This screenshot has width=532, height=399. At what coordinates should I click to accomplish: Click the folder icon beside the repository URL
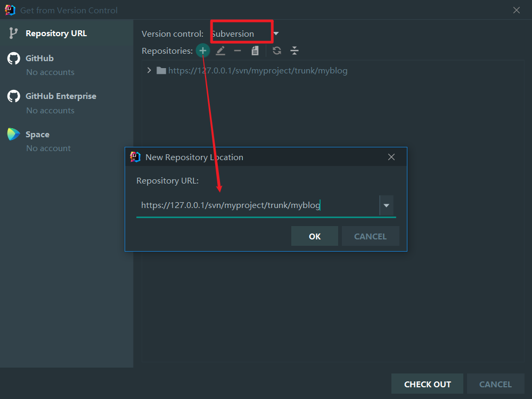coord(161,71)
